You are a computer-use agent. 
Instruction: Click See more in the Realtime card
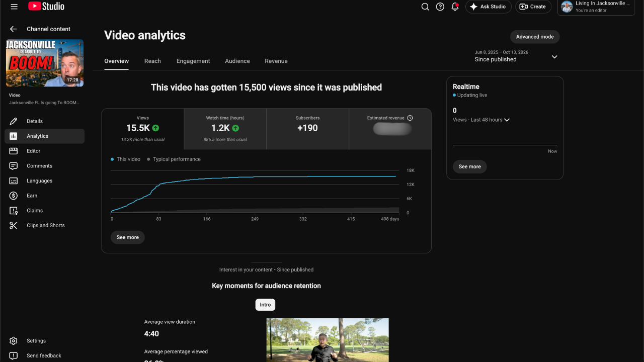pos(470,166)
